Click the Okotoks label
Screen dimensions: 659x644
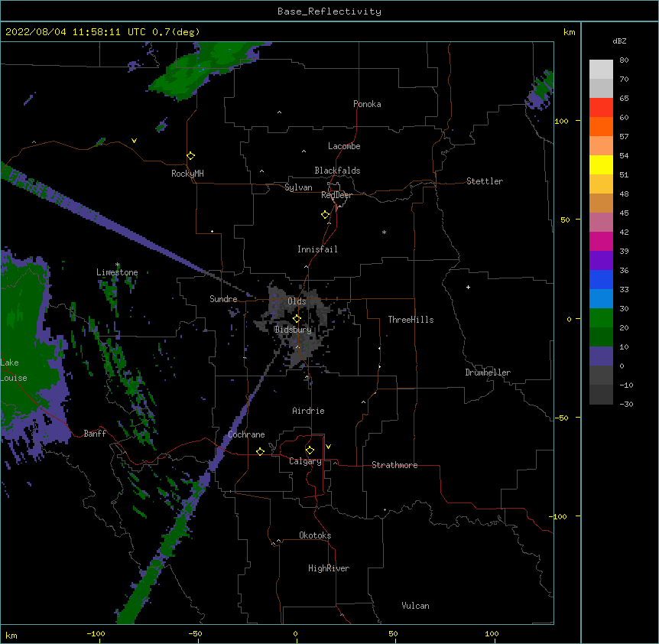(x=315, y=535)
